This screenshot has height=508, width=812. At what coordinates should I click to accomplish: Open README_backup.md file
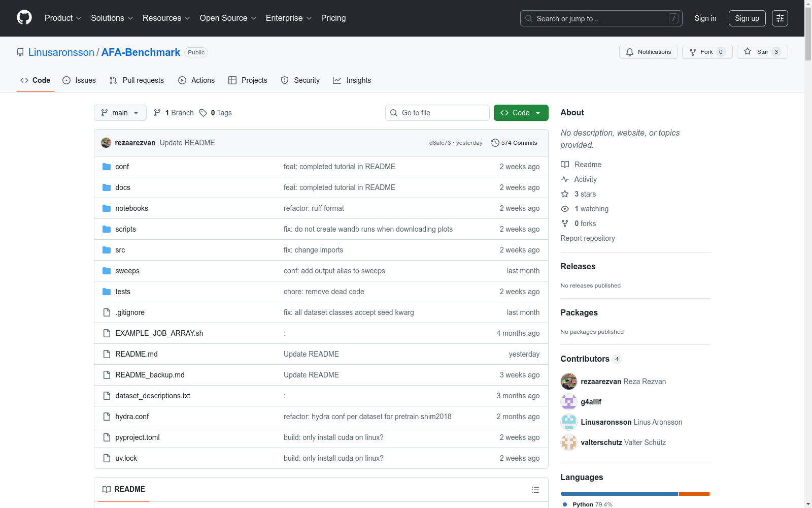150,375
